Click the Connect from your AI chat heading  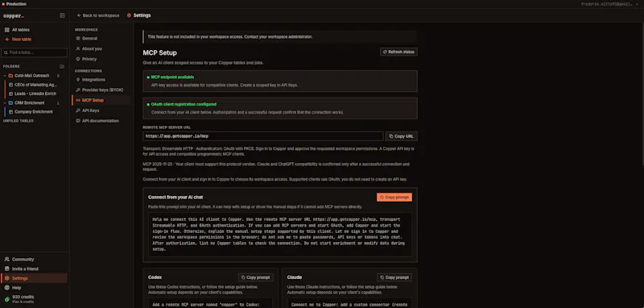(x=175, y=198)
